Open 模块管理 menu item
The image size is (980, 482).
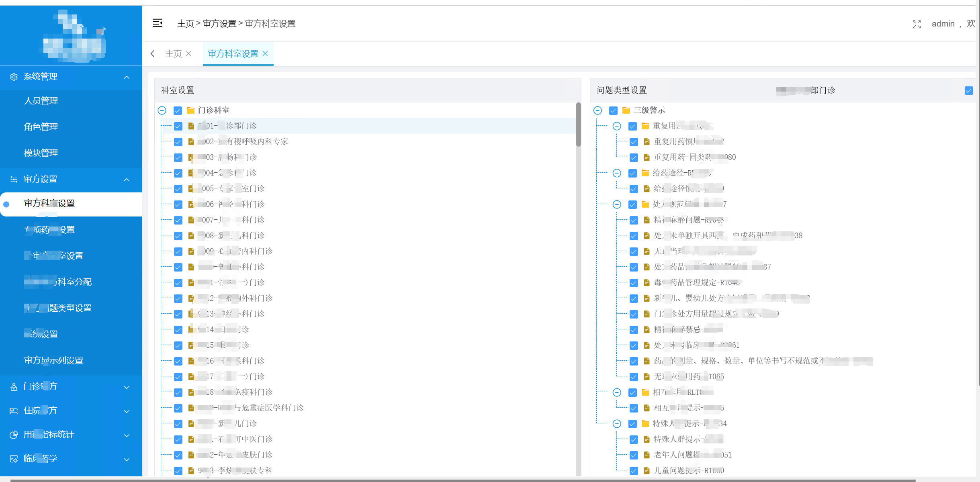(41, 153)
